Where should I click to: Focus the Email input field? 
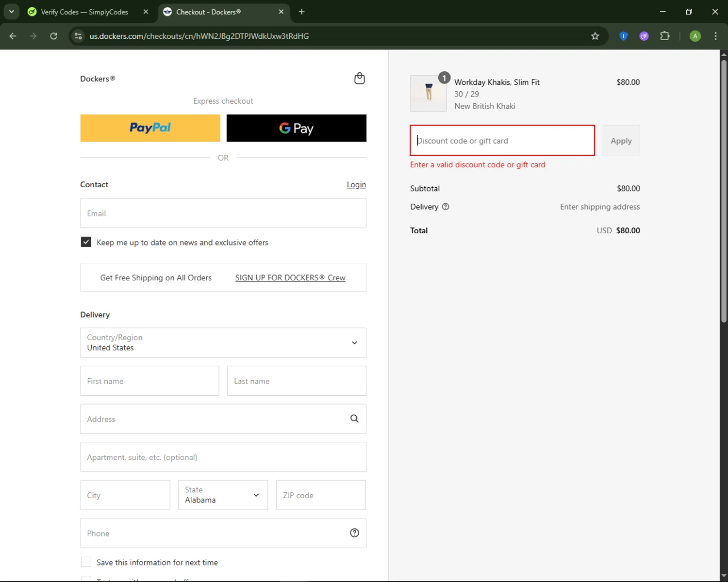tap(223, 213)
